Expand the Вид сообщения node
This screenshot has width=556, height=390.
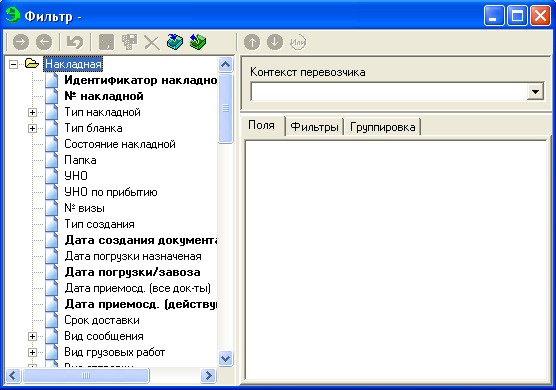click(x=32, y=336)
